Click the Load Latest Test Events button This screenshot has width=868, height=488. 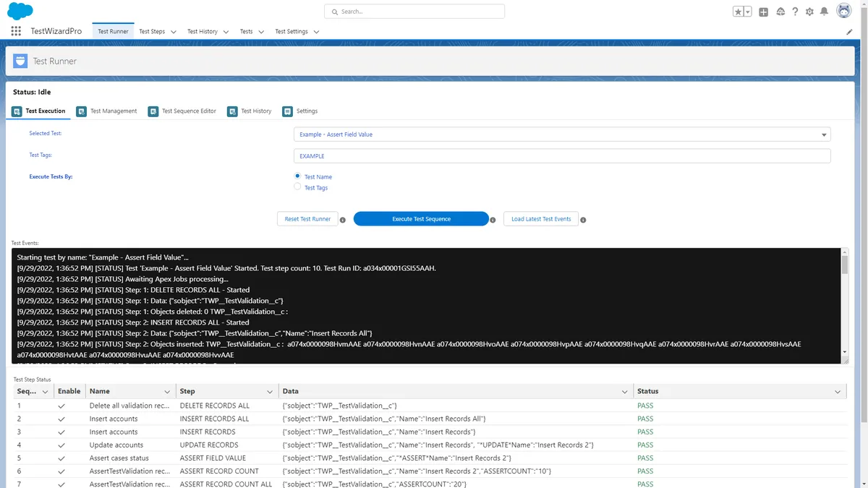click(541, 219)
